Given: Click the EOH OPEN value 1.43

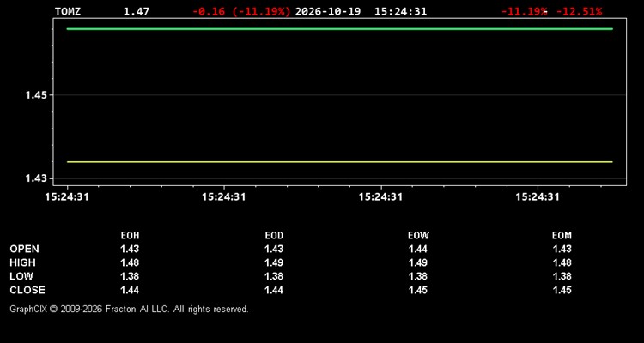Looking at the screenshot, I should coord(130,249).
